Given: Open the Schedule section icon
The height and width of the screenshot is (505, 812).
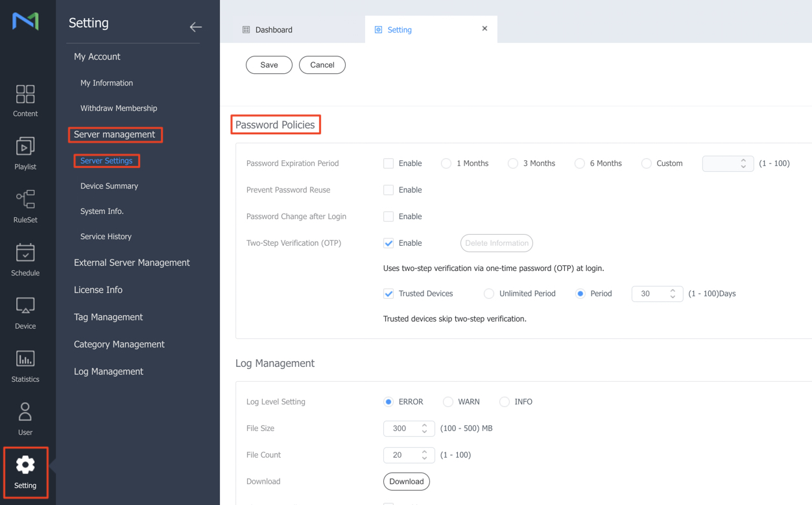Looking at the screenshot, I should pos(25,252).
